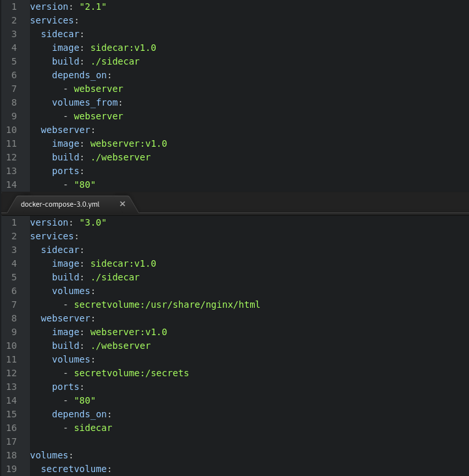
Task: Click the top-level secretvolume: key on line 19
Action: (x=76, y=469)
